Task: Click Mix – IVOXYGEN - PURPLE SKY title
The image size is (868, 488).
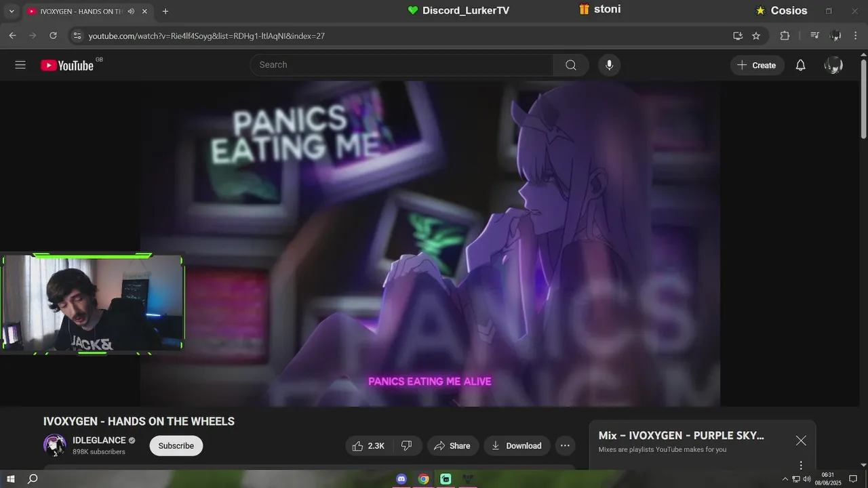Action: tap(682, 436)
